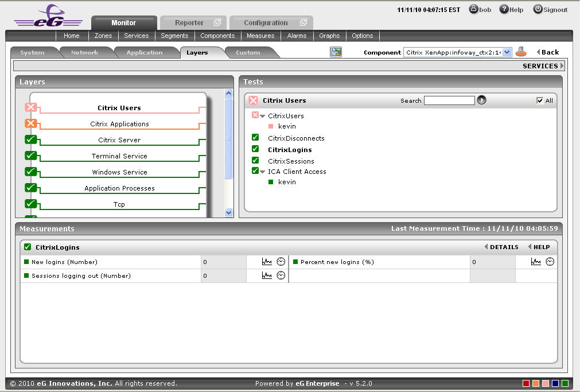Image resolution: width=580 pixels, height=392 pixels.
Task: Open the Zones menu item
Action: [103, 36]
